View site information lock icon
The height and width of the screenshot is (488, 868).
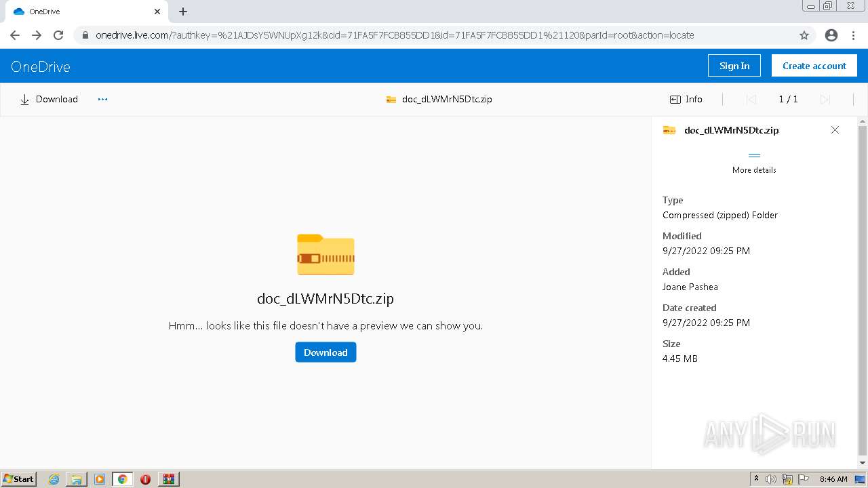tap(85, 35)
